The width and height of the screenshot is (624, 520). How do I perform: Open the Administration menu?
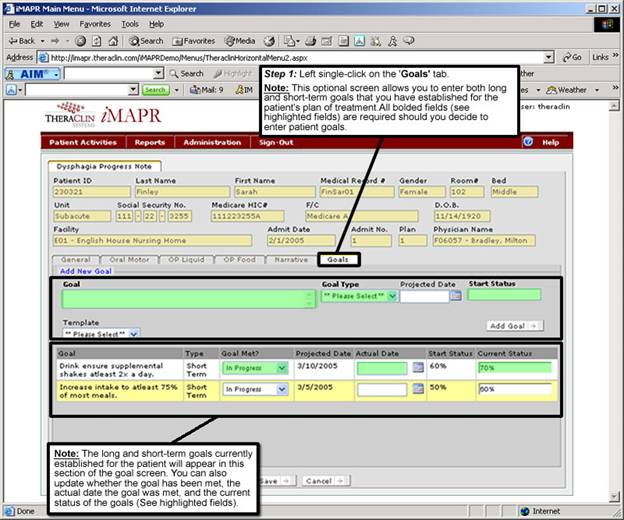pos(212,142)
